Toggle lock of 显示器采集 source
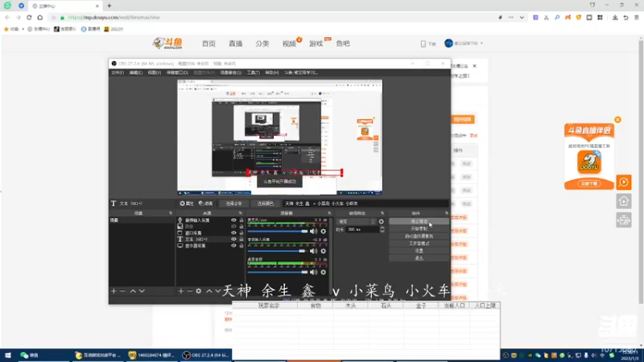 pyautogui.click(x=242, y=245)
